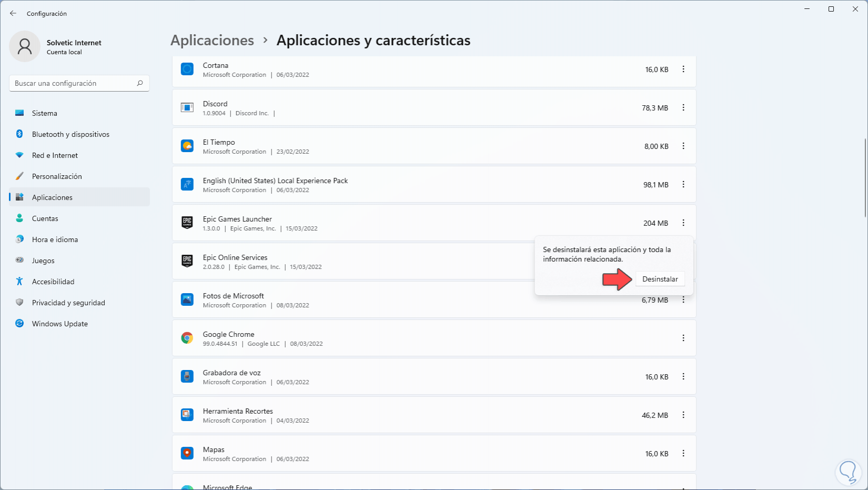Open more options for Grabadora de voz
The height and width of the screenshot is (490, 868).
pos(683,376)
